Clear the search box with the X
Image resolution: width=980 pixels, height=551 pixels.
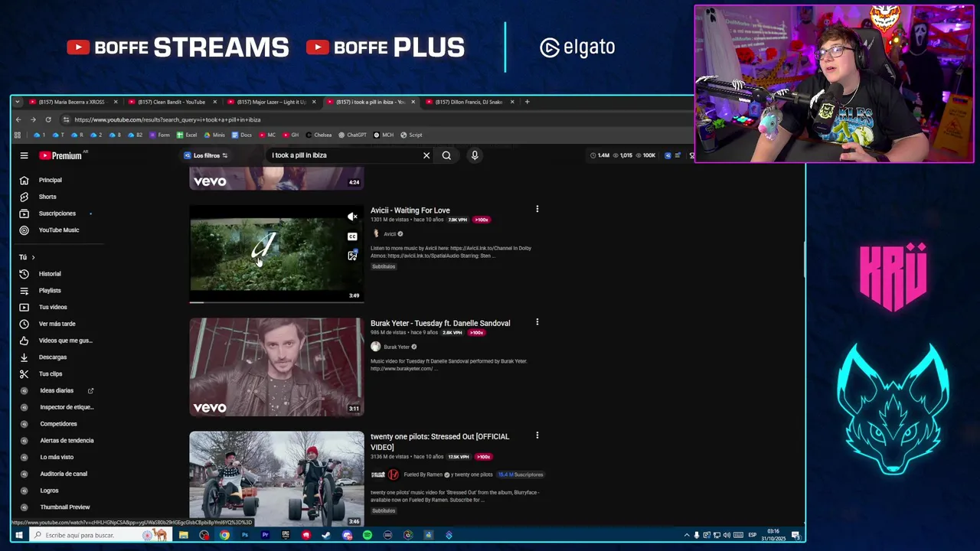pos(426,155)
